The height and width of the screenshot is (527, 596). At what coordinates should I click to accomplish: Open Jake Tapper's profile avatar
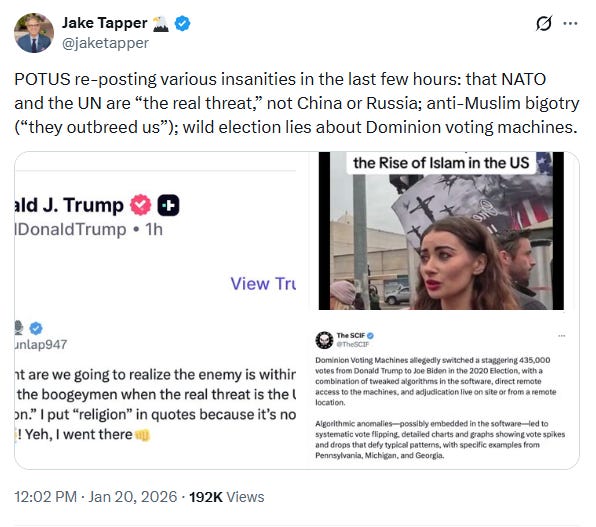tap(34, 33)
